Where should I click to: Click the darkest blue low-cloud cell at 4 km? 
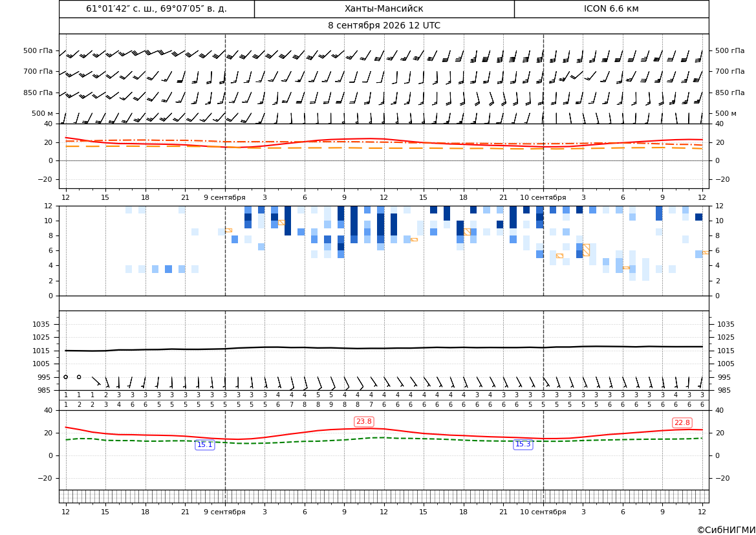click(x=168, y=269)
